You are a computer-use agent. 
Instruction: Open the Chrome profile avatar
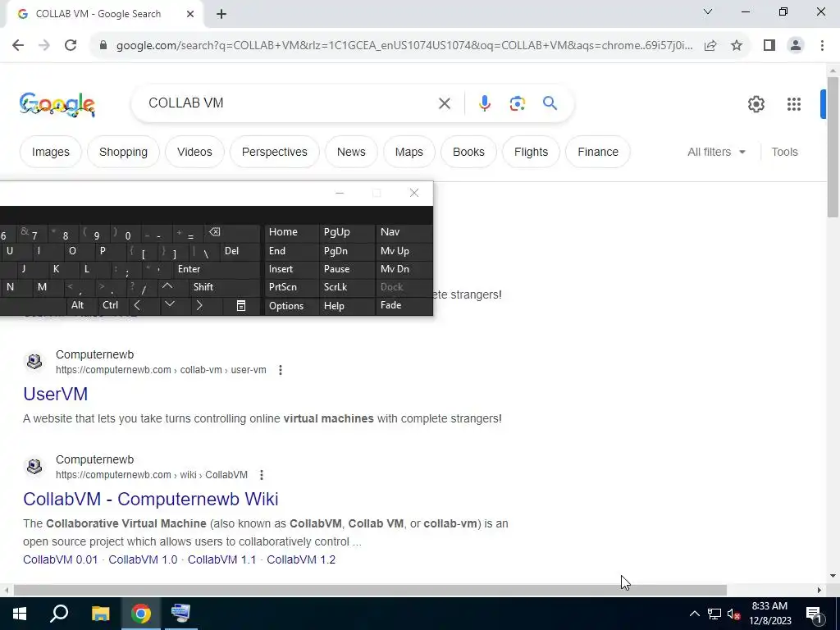796,46
